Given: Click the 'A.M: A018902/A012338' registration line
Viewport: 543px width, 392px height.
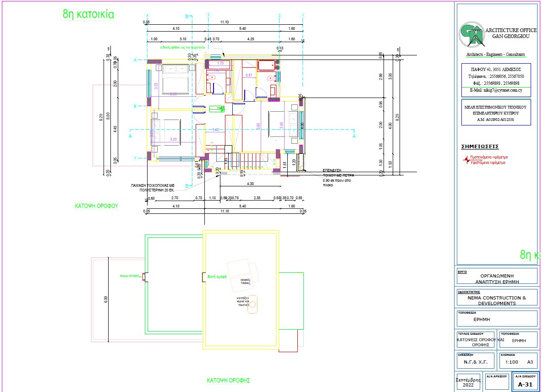Looking at the screenshot, I should point(495,120).
